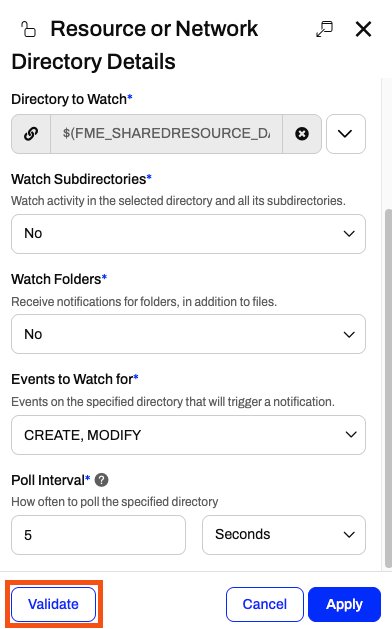Change the Seconds unit dropdown

click(284, 535)
